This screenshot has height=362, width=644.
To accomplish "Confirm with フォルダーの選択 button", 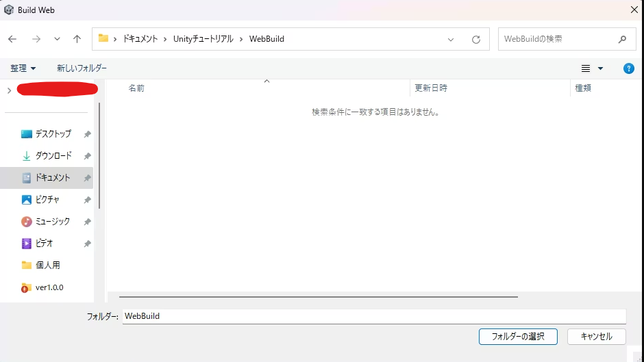I will (x=518, y=337).
